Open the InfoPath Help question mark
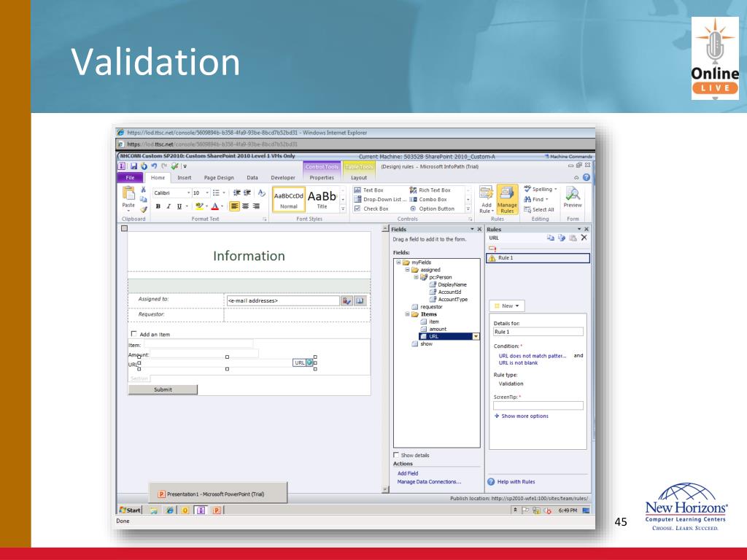This screenshot has height=560, width=747. coord(587,178)
